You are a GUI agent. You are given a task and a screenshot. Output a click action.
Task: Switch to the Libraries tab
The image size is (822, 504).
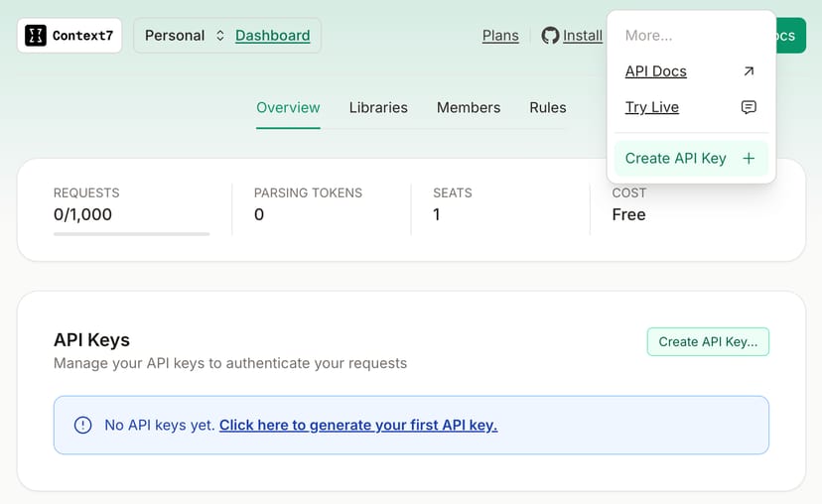pos(378,107)
